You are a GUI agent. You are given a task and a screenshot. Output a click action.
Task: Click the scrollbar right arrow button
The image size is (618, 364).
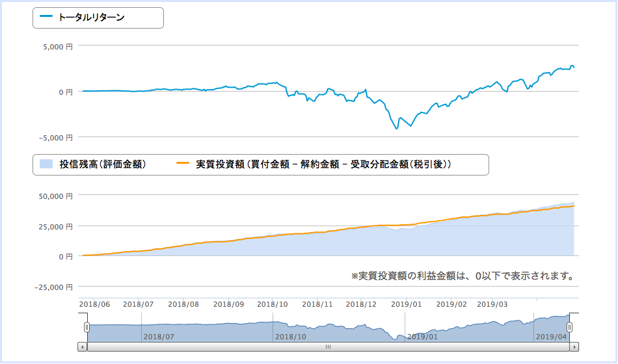pos(574,347)
